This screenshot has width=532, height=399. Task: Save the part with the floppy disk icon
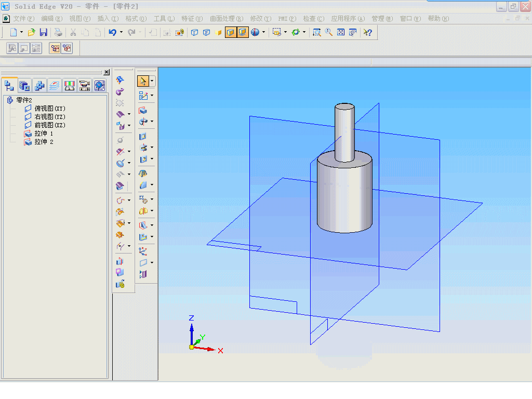(x=44, y=32)
